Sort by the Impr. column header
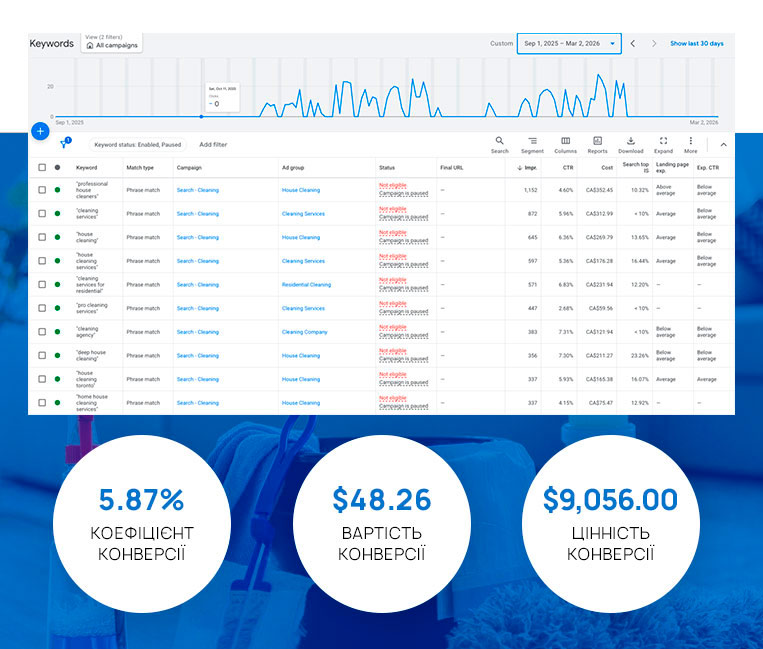The image size is (763, 649). (527, 167)
